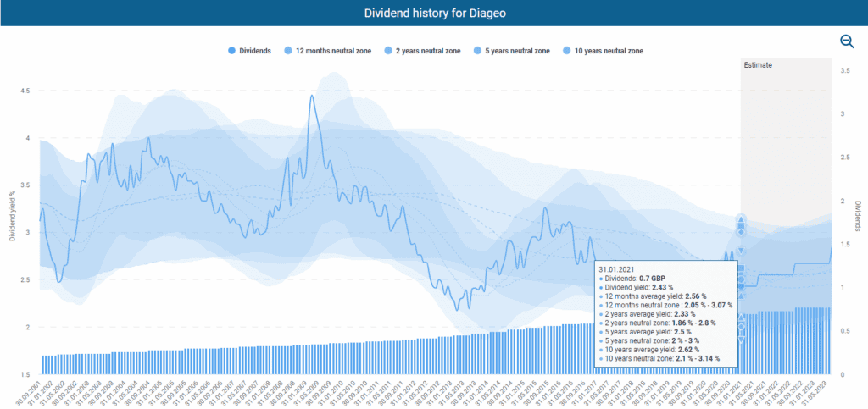Click 'Dividends: 0.7 GBP' in tooltip
Image resolution: width=868 pixels, height=409 pixels.
pos(631,279)
